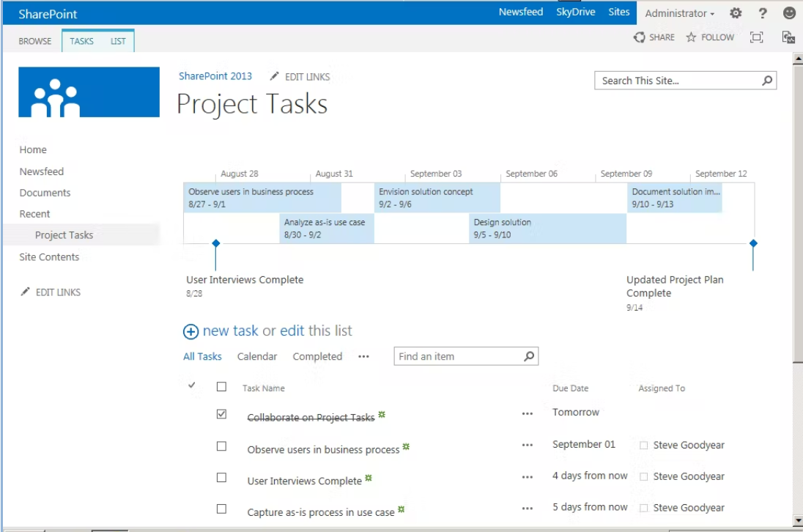Viewport: 803px width, 532px height.
Task: Click the new task link
Action: click(231, 330)
